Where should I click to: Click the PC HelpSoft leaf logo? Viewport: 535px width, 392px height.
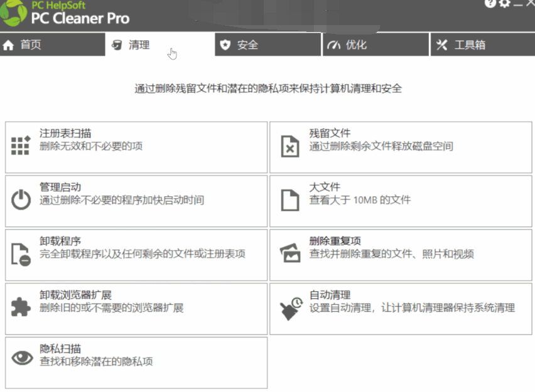click(x=14, y=13)
